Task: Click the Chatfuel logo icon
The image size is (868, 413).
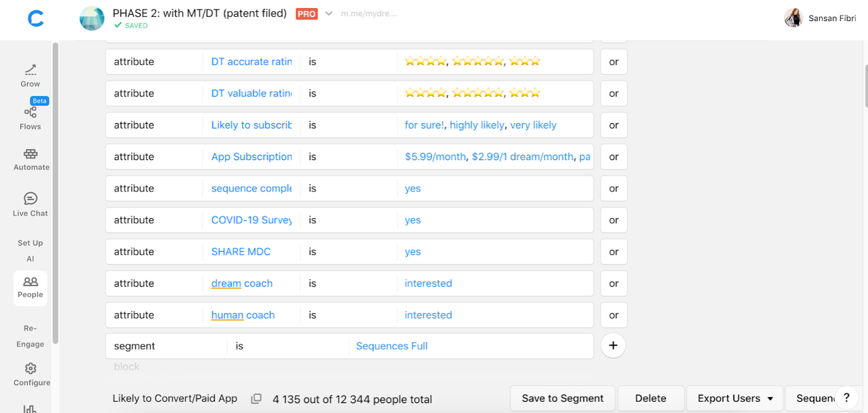Action: (x=36, y=19)
